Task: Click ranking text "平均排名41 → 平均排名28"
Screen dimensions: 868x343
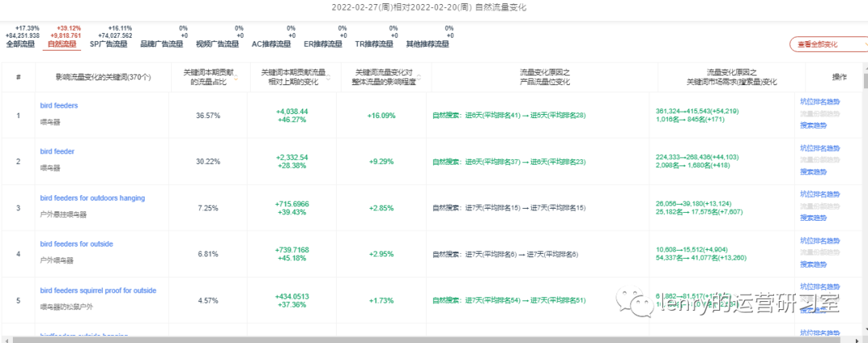Action: click(508, 116)
